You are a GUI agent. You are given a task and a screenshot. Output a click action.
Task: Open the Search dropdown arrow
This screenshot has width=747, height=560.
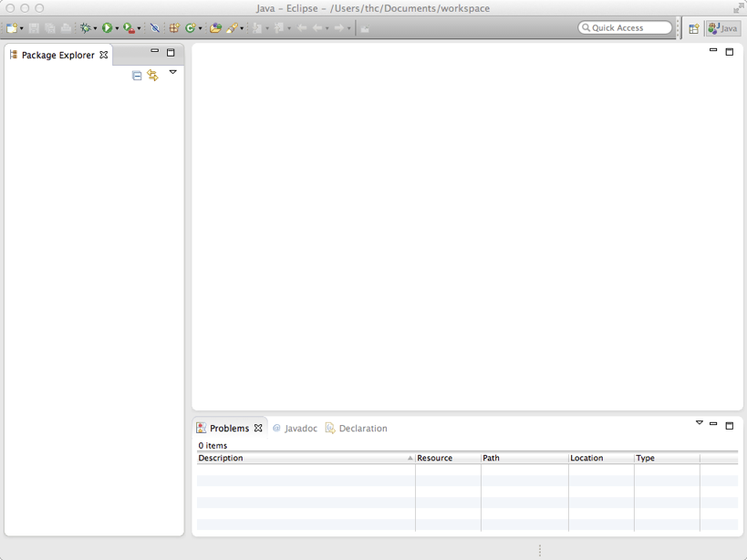242,28
